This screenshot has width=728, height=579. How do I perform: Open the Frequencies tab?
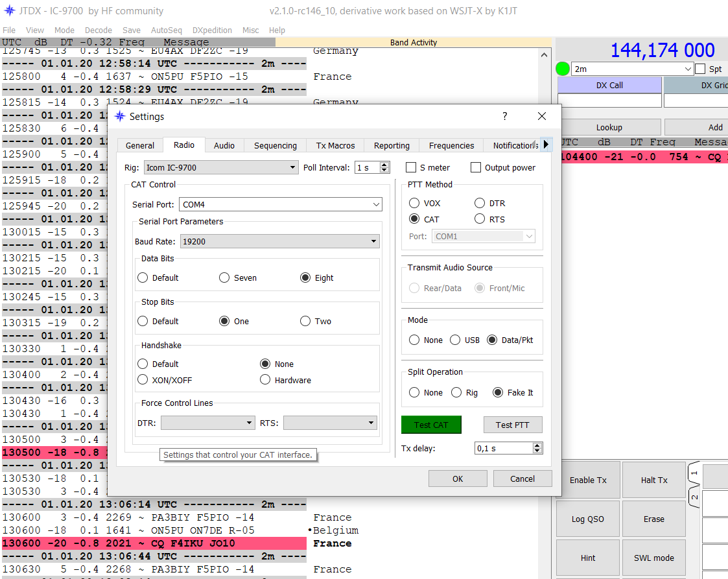click(x=452, y=146)
